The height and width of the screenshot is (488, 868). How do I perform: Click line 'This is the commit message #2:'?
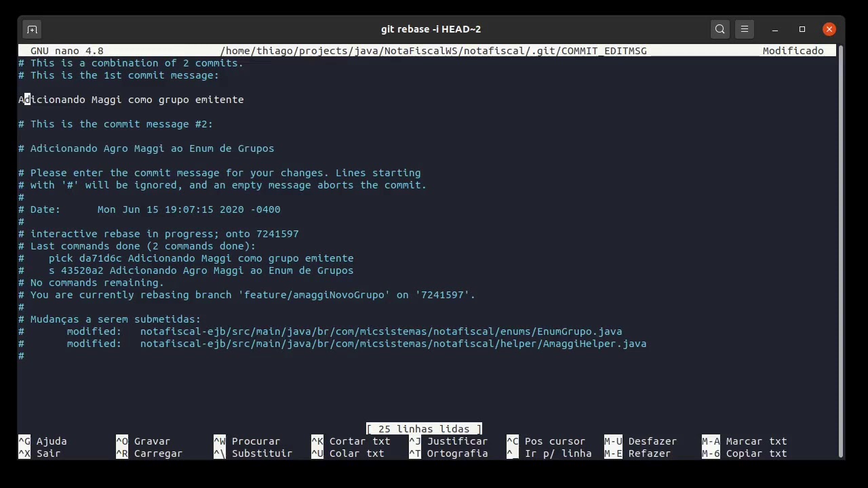pyautogui.click(x=115, y=124)
